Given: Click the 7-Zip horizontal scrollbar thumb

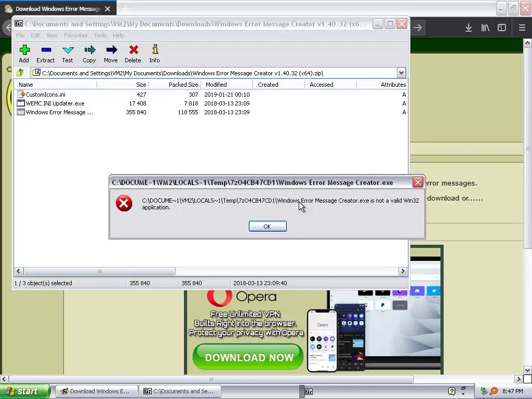Looking at the screenshot, I should tap(99, 271).
